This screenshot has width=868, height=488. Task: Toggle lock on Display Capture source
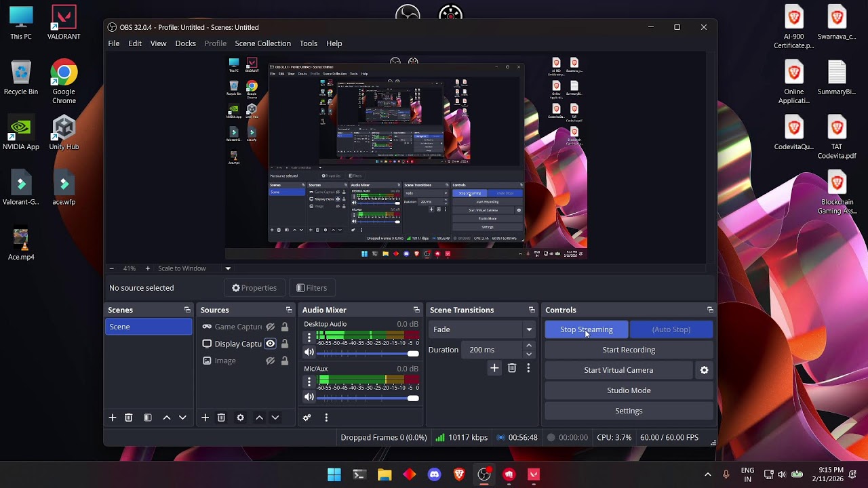point(285,344)
